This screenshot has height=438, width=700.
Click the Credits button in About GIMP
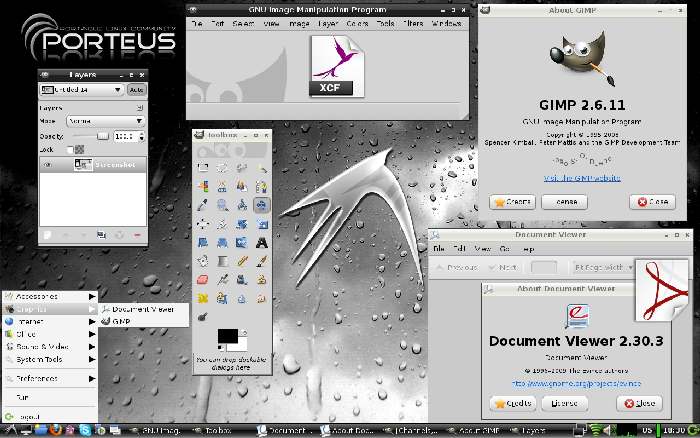[512, 201]
